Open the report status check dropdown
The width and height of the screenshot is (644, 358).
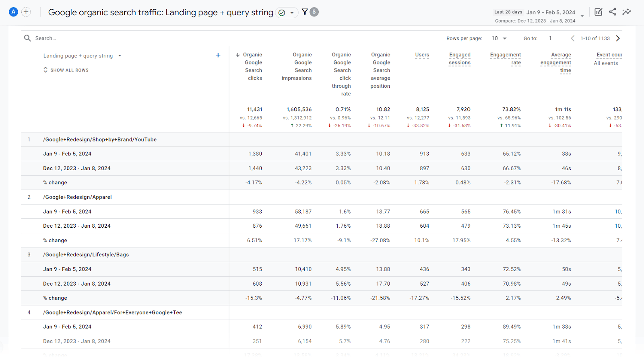point(287,12)
